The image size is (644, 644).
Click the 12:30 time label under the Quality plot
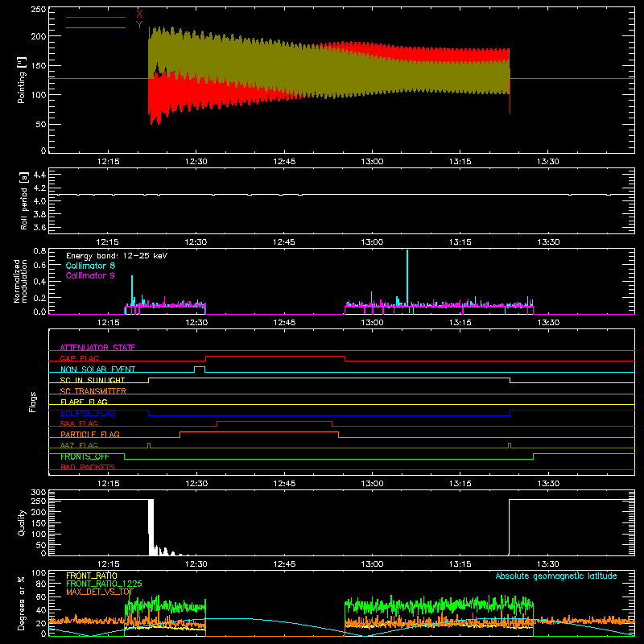[196, 564]
